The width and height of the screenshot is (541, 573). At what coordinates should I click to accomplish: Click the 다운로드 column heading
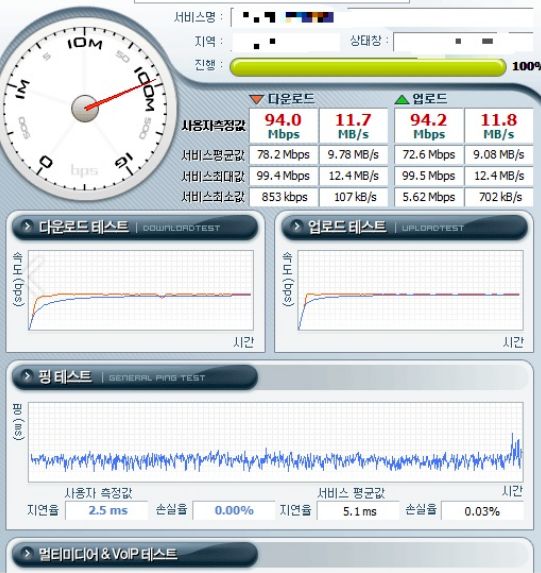click(x=291, y=99)
